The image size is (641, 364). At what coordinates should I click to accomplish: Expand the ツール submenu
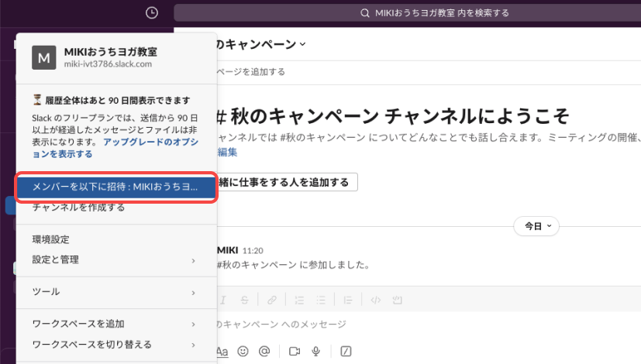pos(114,292)
